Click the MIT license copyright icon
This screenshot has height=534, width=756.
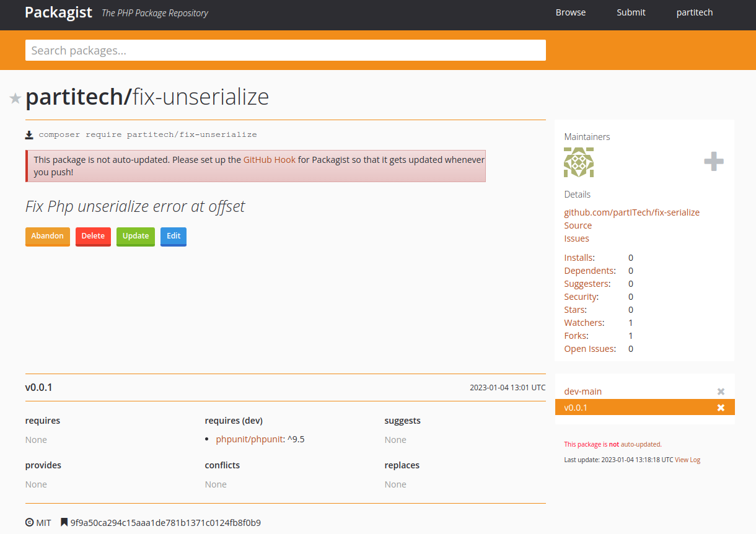[29, 522]
